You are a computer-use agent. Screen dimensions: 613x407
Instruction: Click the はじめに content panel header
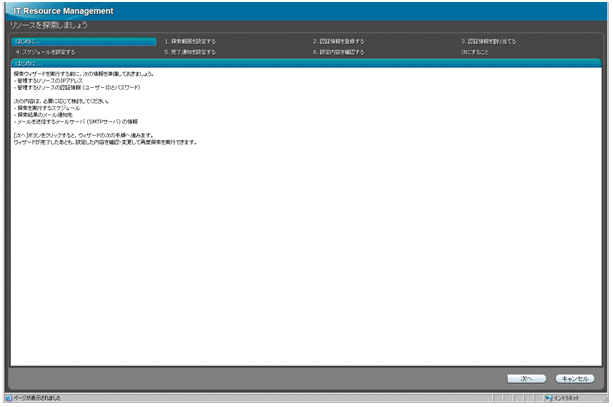(x=27, y=62)
